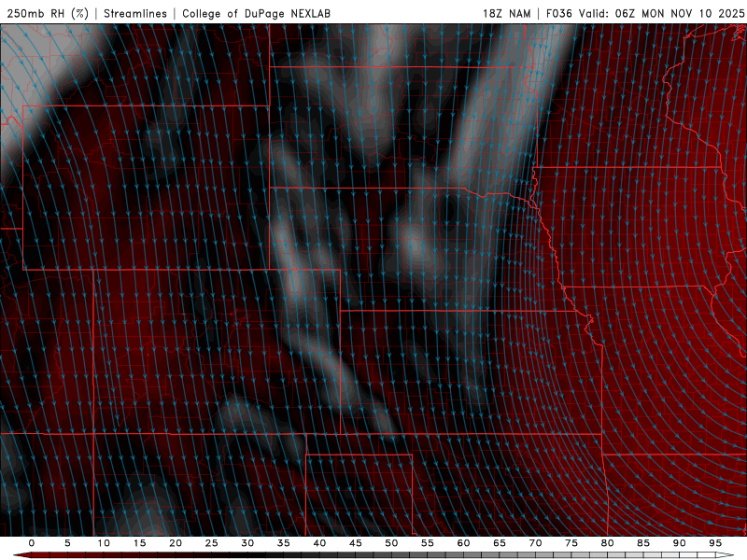Screen dimensions: 747x560
Task: Click "College of DuPage NEXLAB" header text
Action: point(256,13)
